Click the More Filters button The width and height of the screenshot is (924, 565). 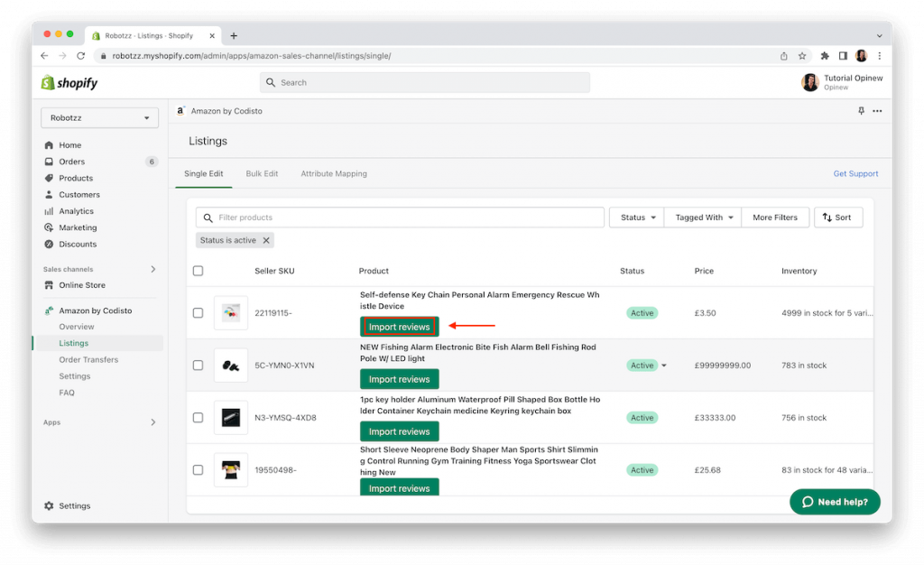coord(775,218)
